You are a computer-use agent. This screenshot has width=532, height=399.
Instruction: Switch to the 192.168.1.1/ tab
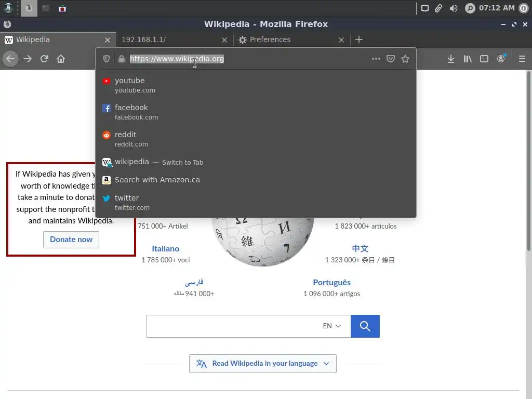point(175,39)
